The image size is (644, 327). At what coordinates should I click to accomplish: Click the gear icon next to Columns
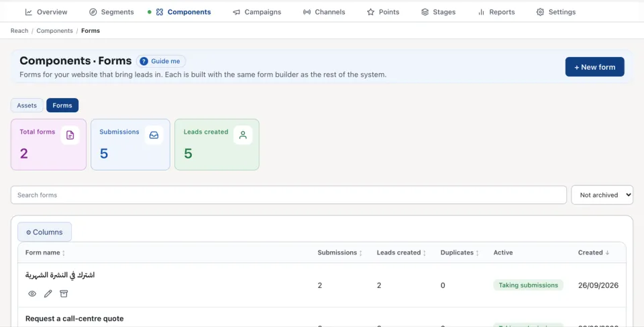[x=28, y=232]
